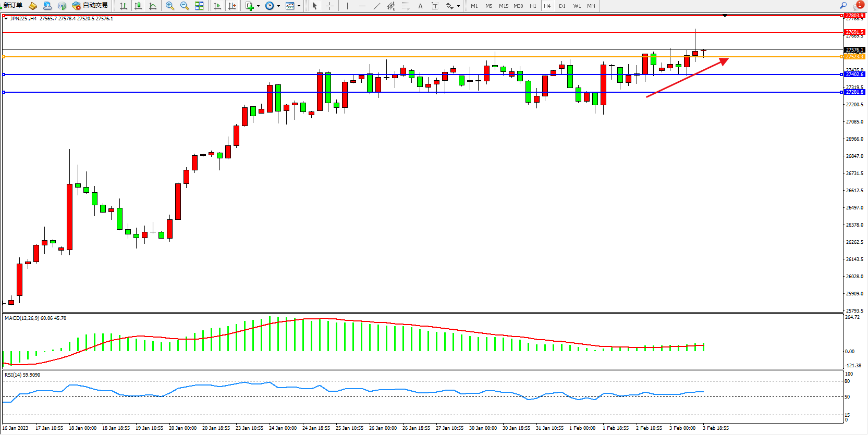This screenshot has height=435, width=868.
Task: Switch to the H1 timeframe
Action: pos(533,6)
